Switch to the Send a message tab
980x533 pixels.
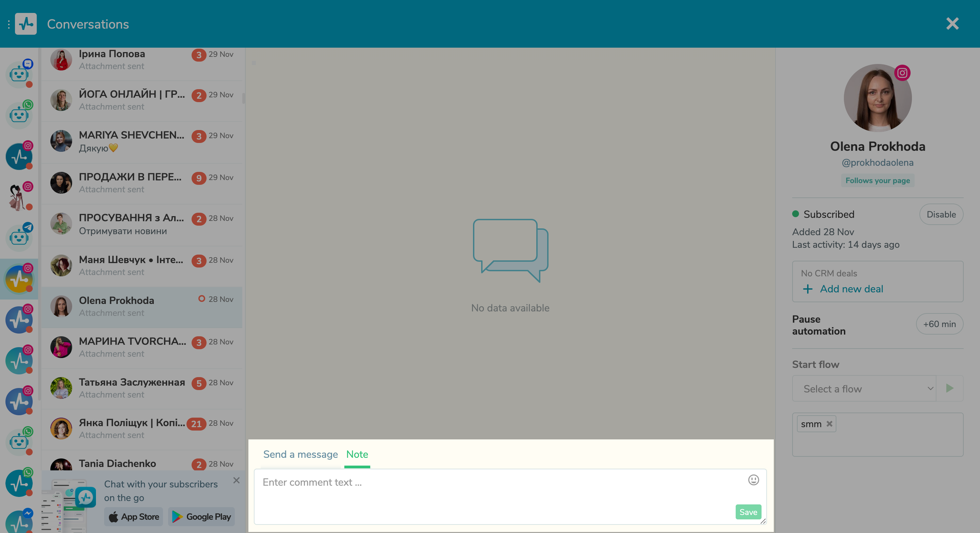point(300,454)
